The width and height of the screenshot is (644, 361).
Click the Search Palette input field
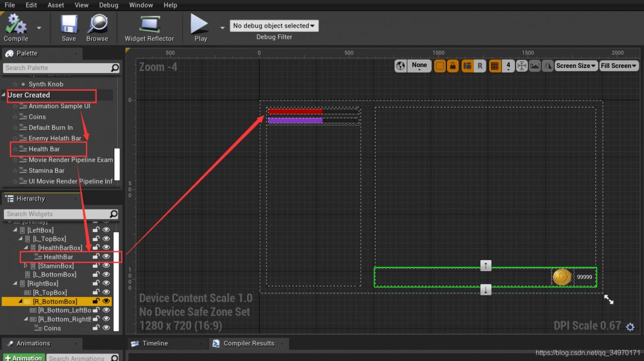(55, 68)
